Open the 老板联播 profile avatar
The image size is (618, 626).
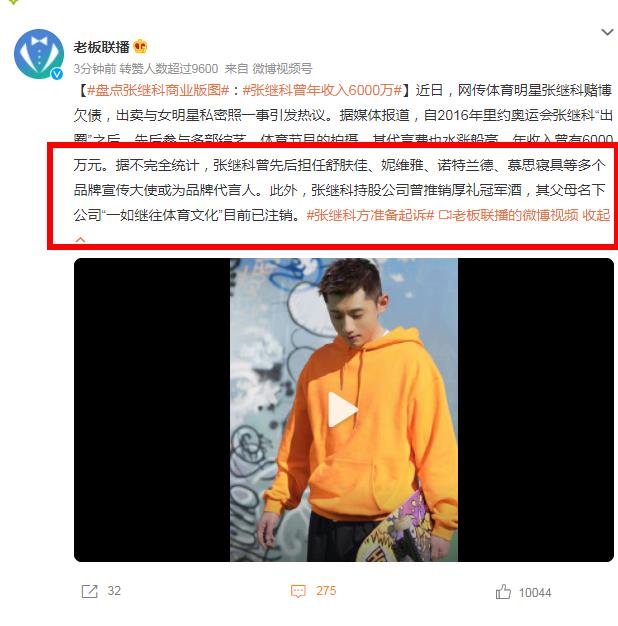39,54
